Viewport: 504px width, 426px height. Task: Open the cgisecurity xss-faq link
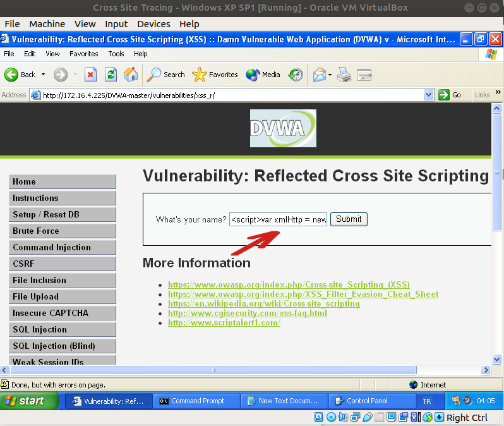click(248, 313)
